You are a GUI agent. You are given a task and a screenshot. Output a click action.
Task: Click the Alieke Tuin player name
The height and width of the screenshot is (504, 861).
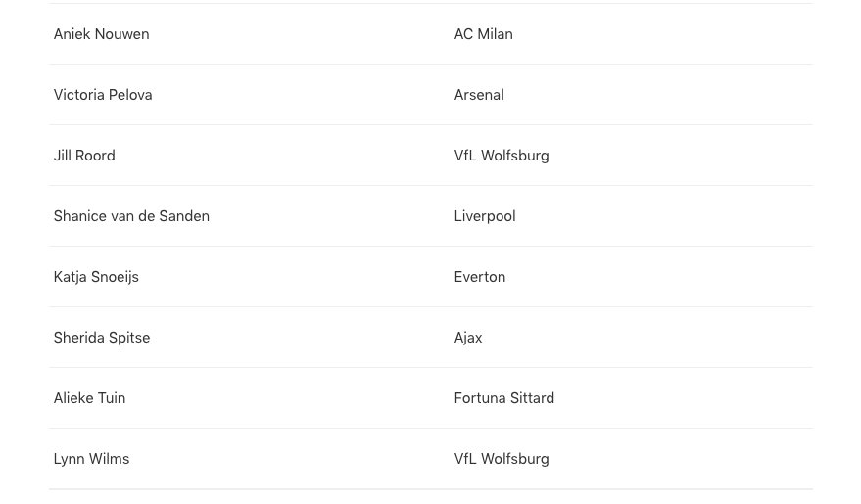[x=89, y=398]
